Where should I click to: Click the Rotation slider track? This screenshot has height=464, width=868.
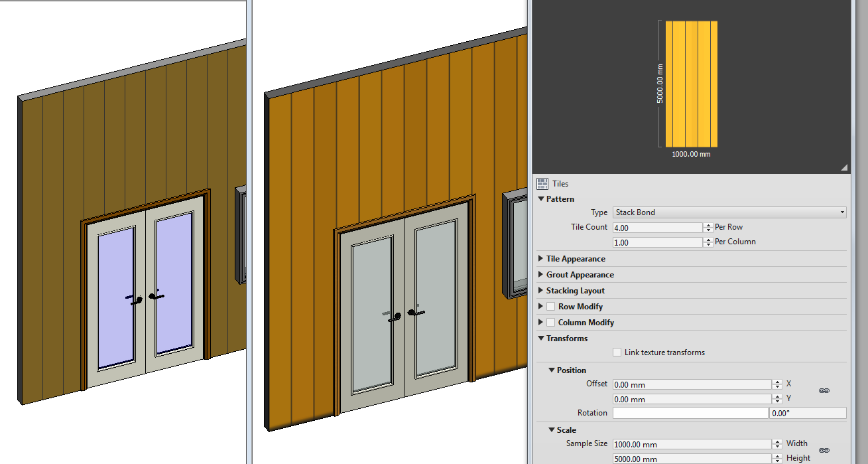(690, 413)
